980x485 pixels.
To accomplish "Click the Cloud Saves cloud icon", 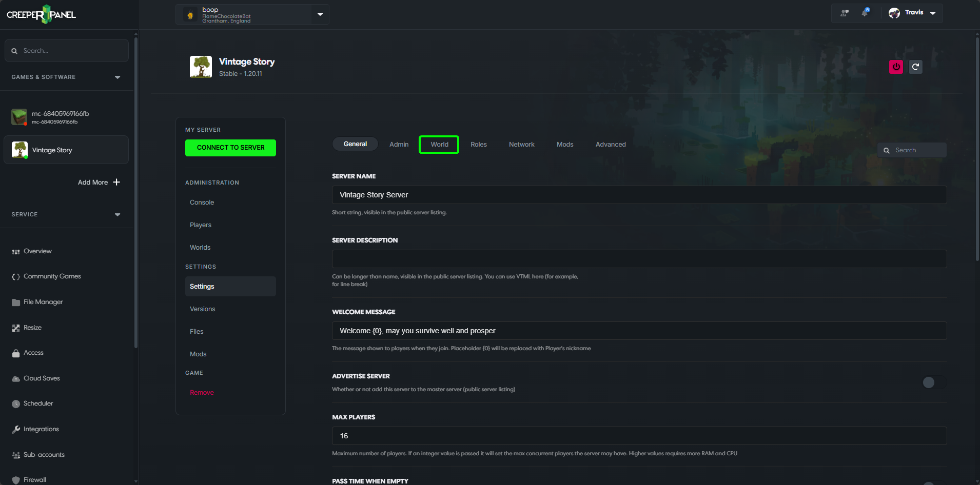I will tap(16, 379).
